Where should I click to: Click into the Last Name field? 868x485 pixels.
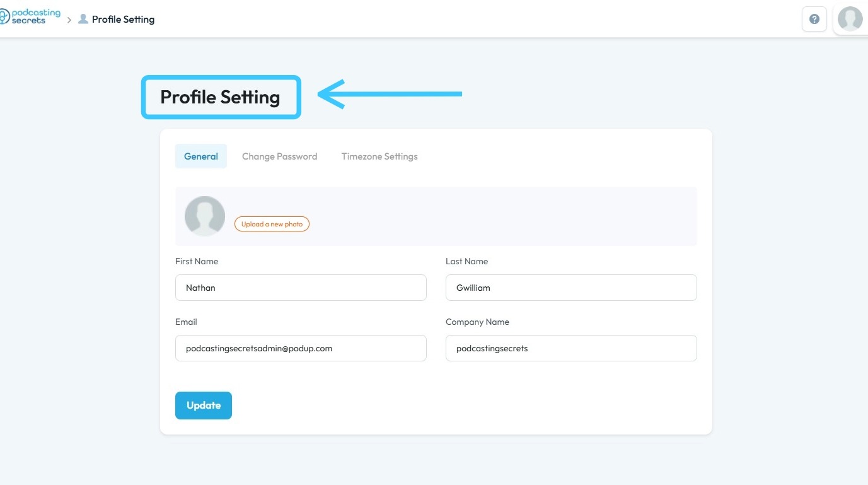coord(571,288)
